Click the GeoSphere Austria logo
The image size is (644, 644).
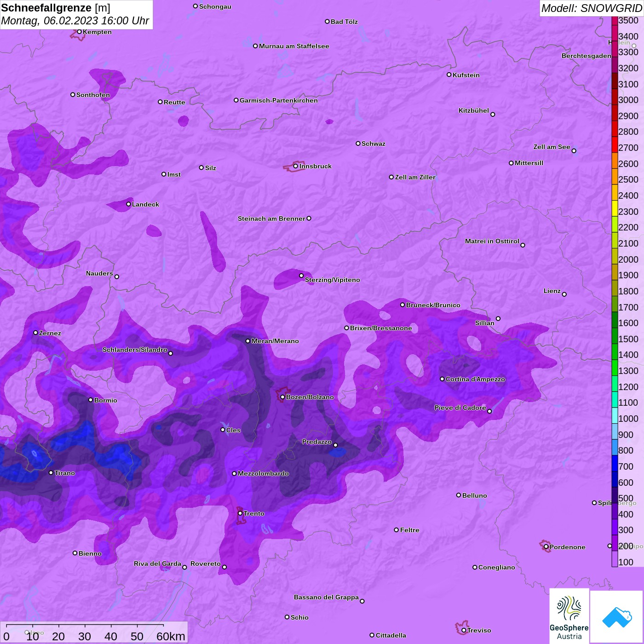coord(569,616)
